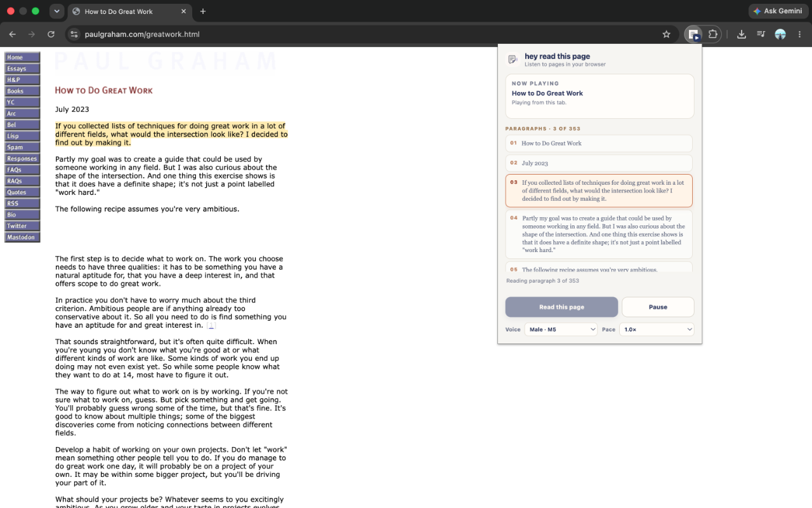
Task: Open the H&P sidebar link
Action: click(x=22, y=80)
